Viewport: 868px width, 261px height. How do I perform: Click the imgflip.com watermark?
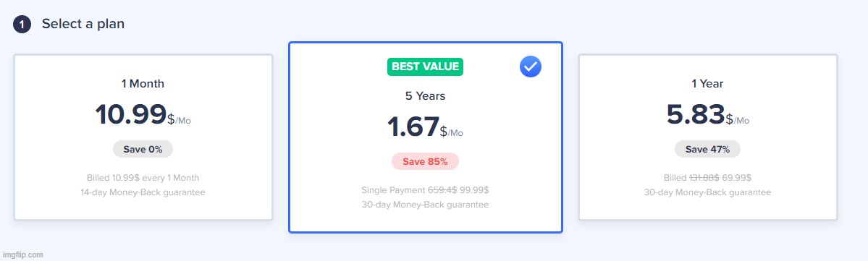click(22, 255)
